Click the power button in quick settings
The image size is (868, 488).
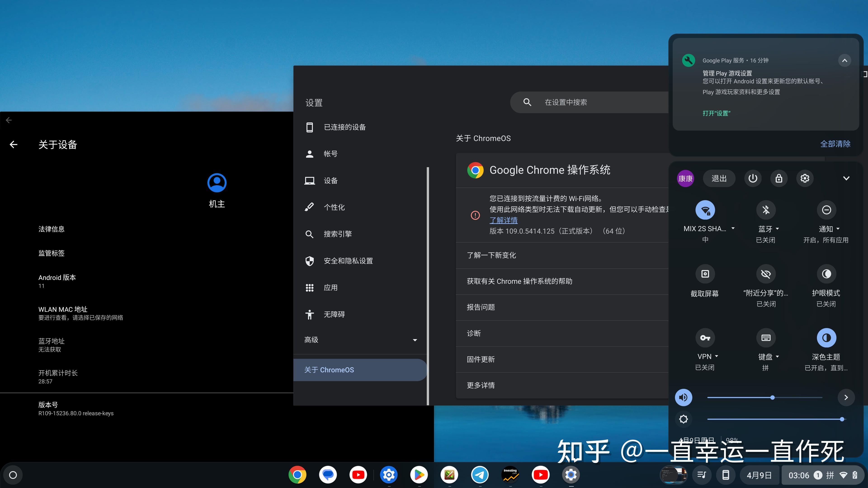click(753, 178)
